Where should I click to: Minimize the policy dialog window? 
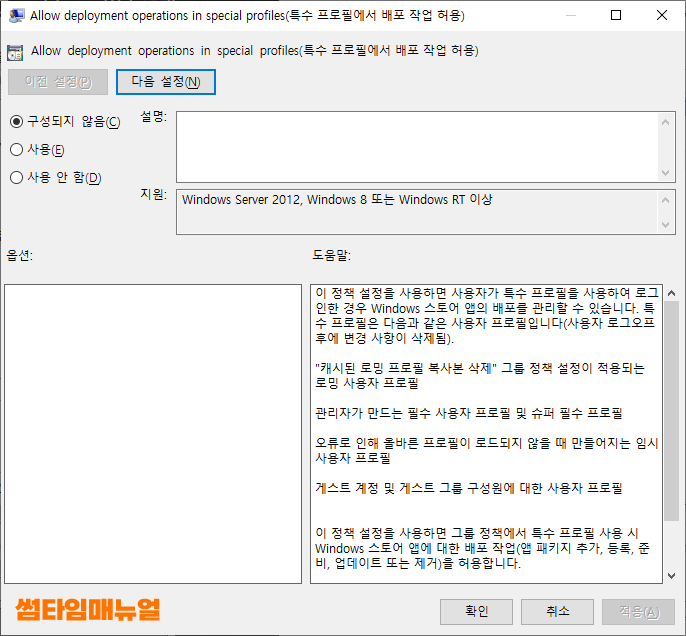(x=570, y=16)
